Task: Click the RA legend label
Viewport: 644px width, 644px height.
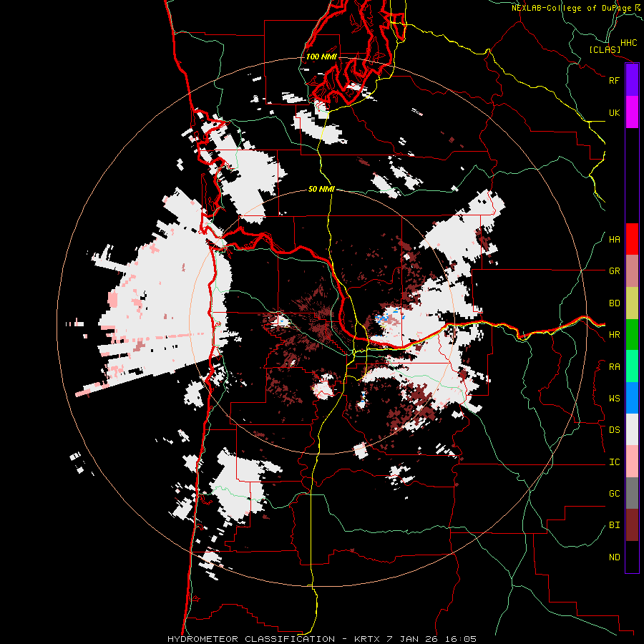Action: coord(614,367)
